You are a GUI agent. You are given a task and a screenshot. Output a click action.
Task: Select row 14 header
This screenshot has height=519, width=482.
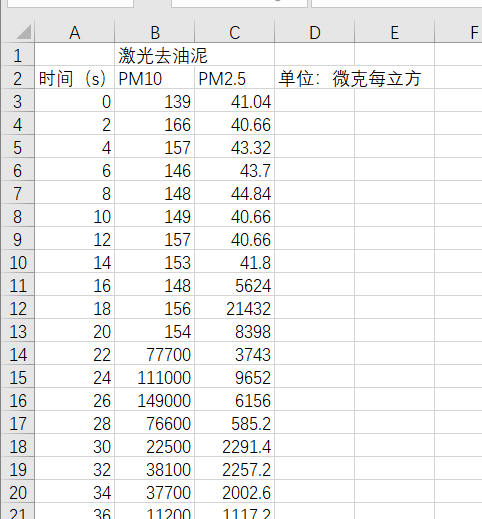18,354
